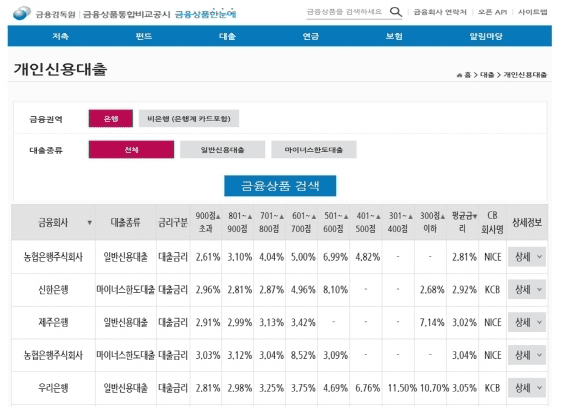Image resolution: width=561 pixels, height=412 pixels.
Task: Open 금융회사 연락처 link
Action: coord(440,12)
